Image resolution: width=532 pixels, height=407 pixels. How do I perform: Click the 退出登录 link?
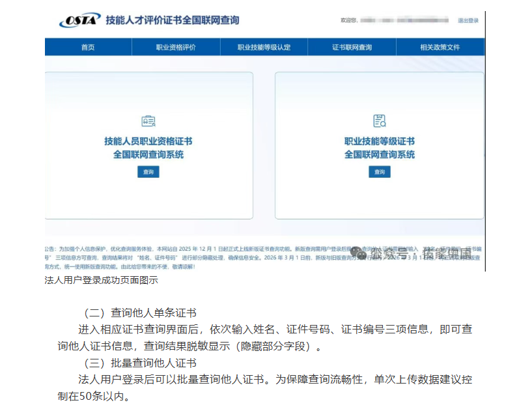(468, 21)
